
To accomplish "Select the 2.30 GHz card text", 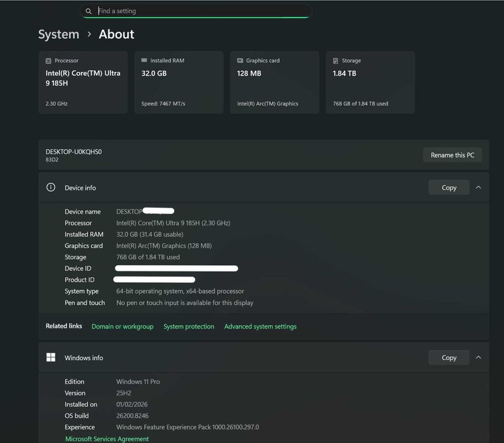I will click(56, 104).
